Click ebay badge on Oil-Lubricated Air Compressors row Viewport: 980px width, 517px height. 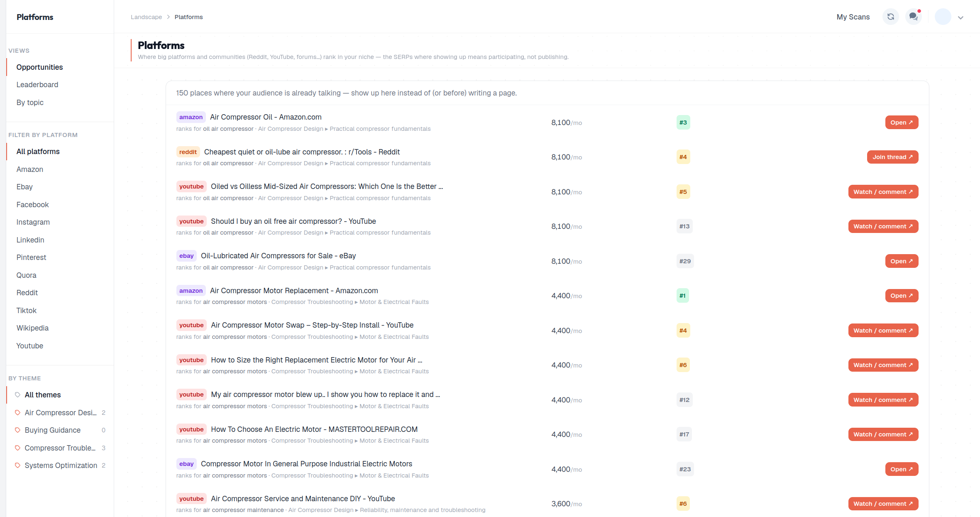[186, 256]
